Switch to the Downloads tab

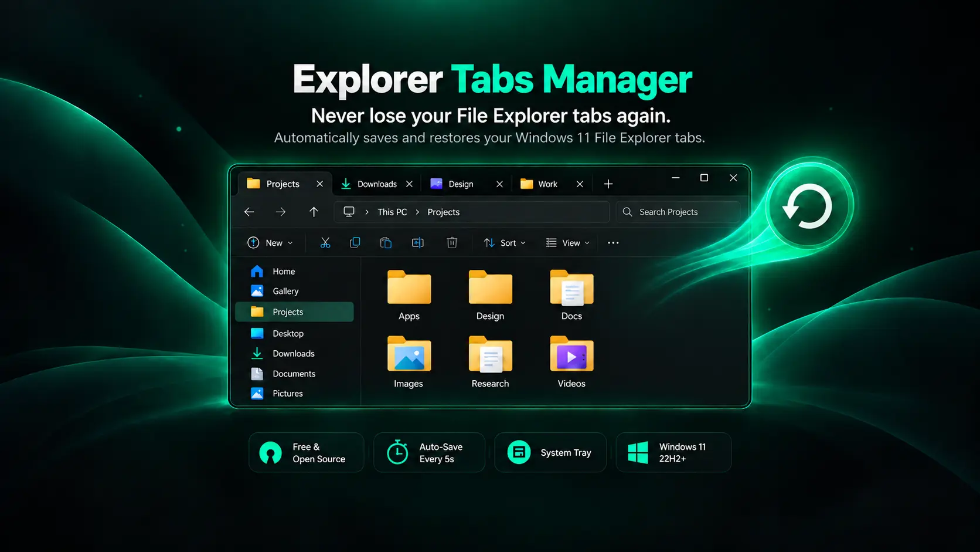(377, 184)
